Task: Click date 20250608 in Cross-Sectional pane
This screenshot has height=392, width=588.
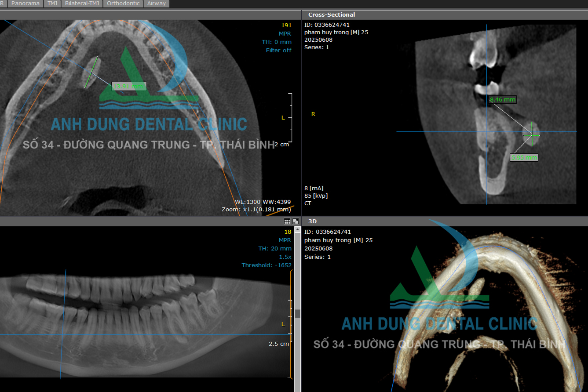Action: click(318, 40)
